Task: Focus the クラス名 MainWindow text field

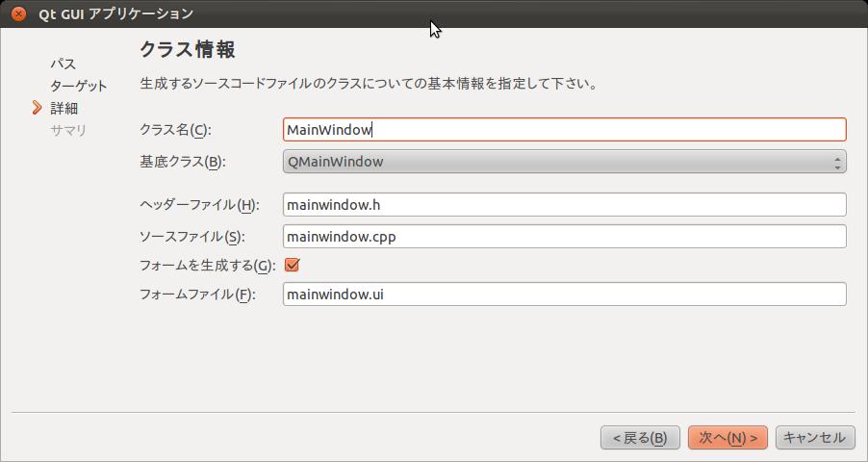Action: (564, 130)
